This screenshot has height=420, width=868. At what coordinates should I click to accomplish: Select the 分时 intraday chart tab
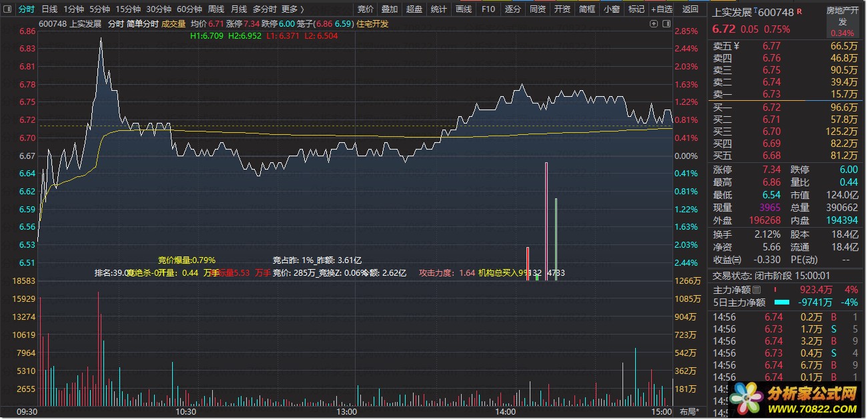26,9
